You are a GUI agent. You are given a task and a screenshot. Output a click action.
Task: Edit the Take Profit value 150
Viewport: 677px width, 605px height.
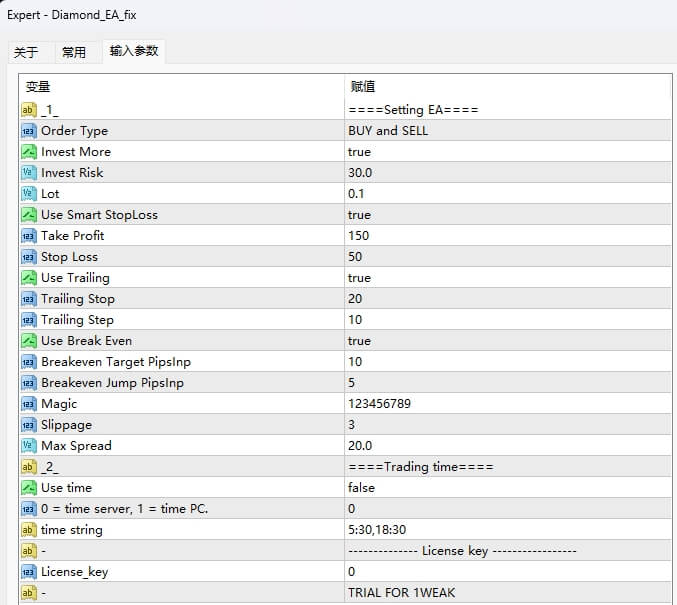(358, 236)
